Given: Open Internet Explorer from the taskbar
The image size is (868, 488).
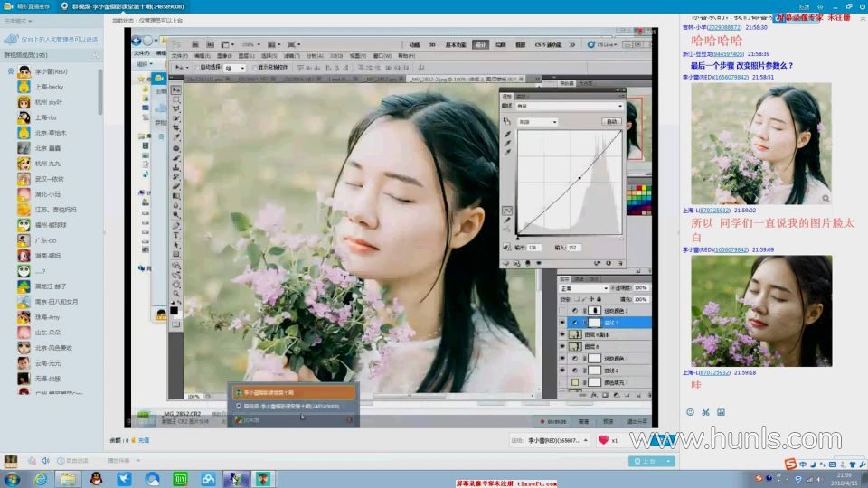Looking at the screenshot, I should coord(40,479).
